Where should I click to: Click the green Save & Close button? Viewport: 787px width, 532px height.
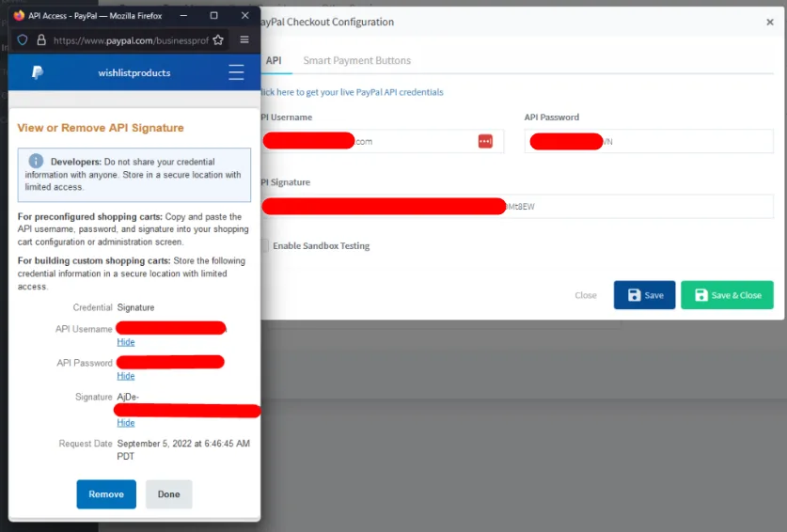(727, 295)
